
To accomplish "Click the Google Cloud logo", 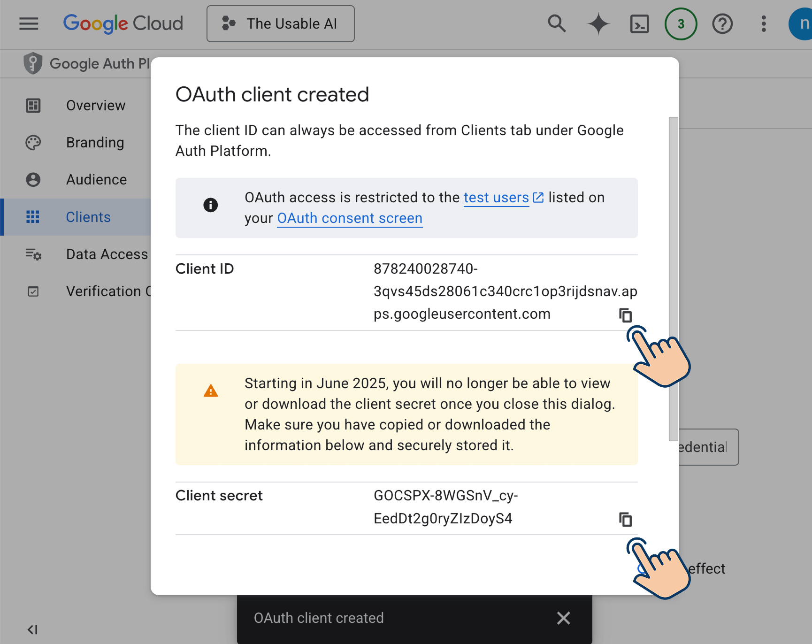I will [123, 23].
